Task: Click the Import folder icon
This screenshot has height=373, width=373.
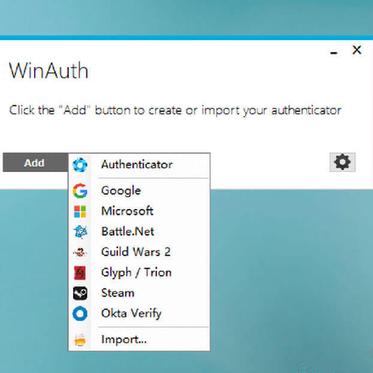Action: (x=80, y=340)
